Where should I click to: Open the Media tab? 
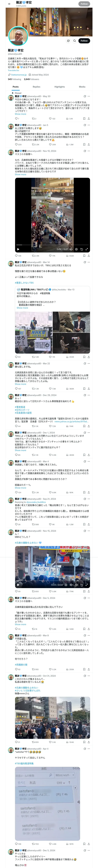click(82, 87)
